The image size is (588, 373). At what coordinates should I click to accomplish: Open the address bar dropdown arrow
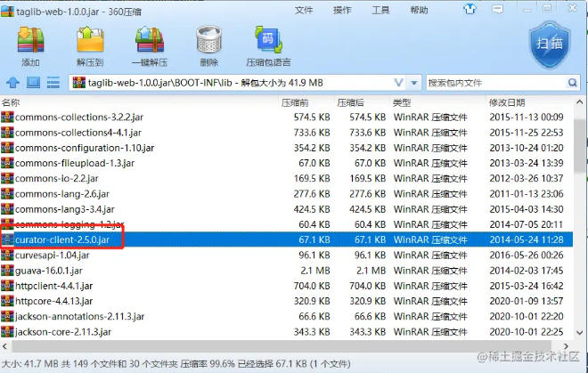(414, 83)
